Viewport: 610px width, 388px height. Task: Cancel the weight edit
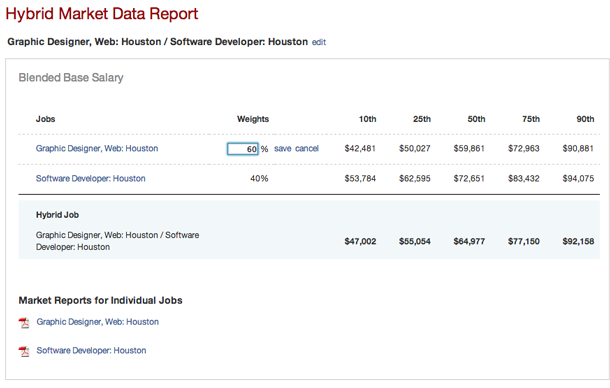click(x=307, y=149)
